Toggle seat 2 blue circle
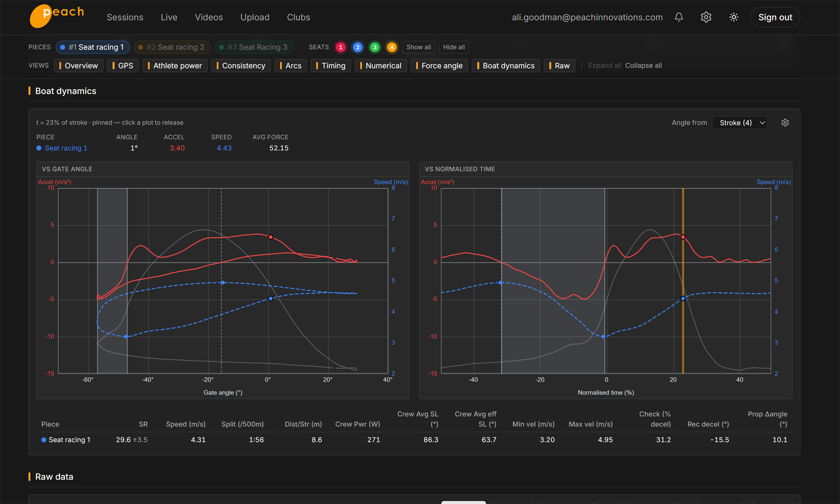The width and height of the screenshot is (840, 504). point(357,47)
